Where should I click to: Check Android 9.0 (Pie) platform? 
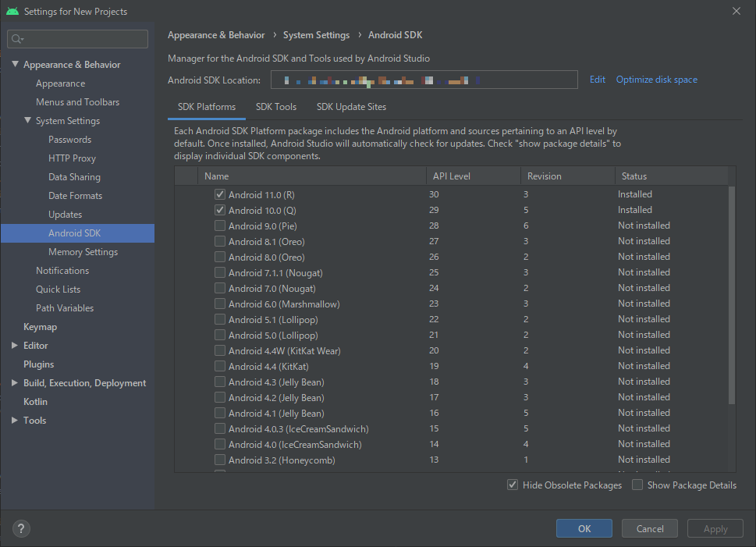[220, 226]
